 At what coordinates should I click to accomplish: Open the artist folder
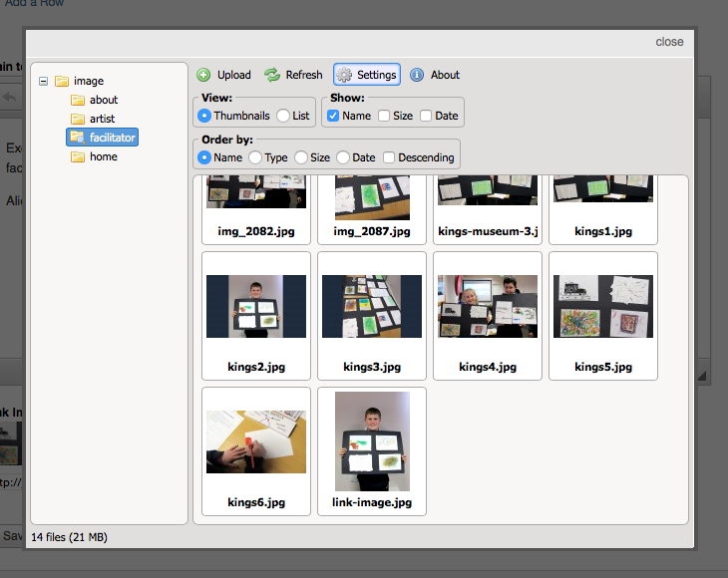[x=102, y=119]
